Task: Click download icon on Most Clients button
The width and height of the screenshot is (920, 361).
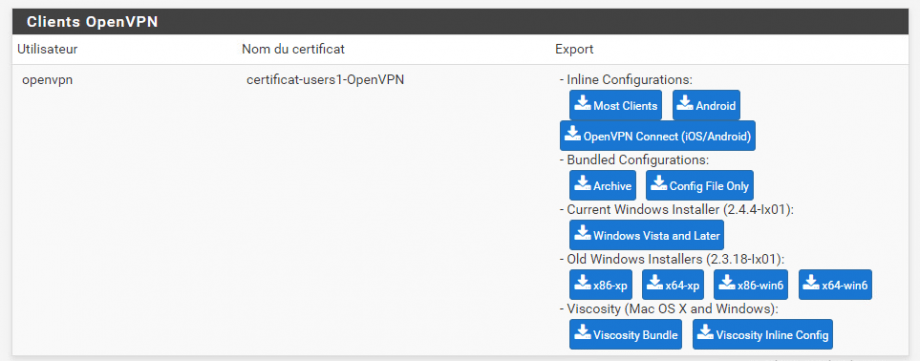Action: [x=583, y=104]
